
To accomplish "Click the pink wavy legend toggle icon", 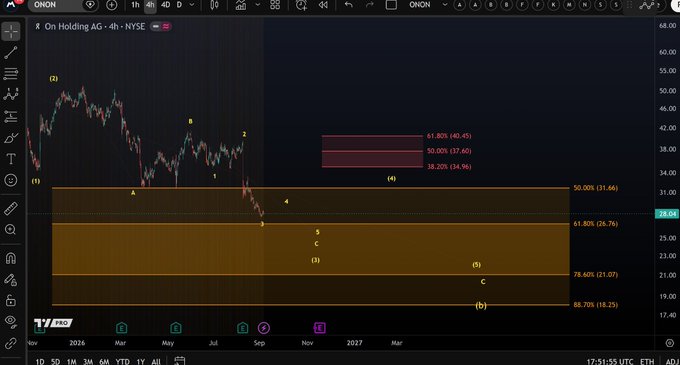I will tap(166, 26).
